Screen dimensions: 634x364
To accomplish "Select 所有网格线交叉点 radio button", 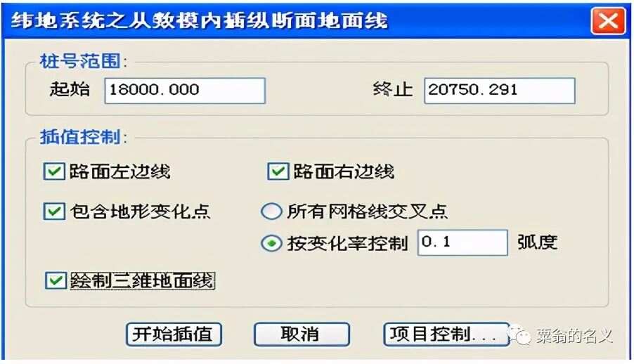I will click(x=271, y=211).
